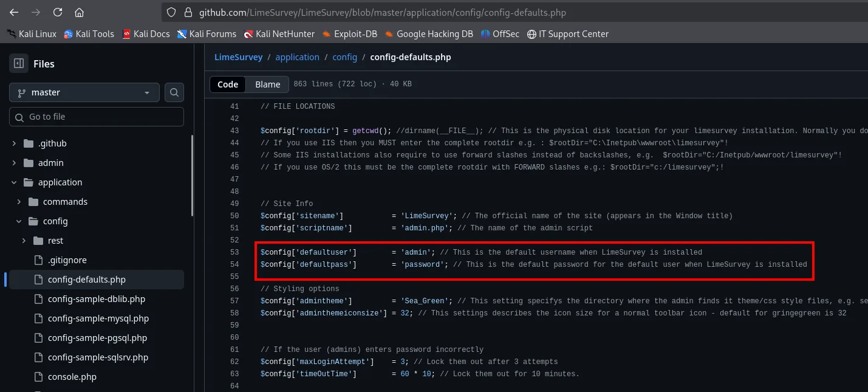The image size is (868, 392).
Task: Open the OffSec bookmark
Action: click(500, 34)
